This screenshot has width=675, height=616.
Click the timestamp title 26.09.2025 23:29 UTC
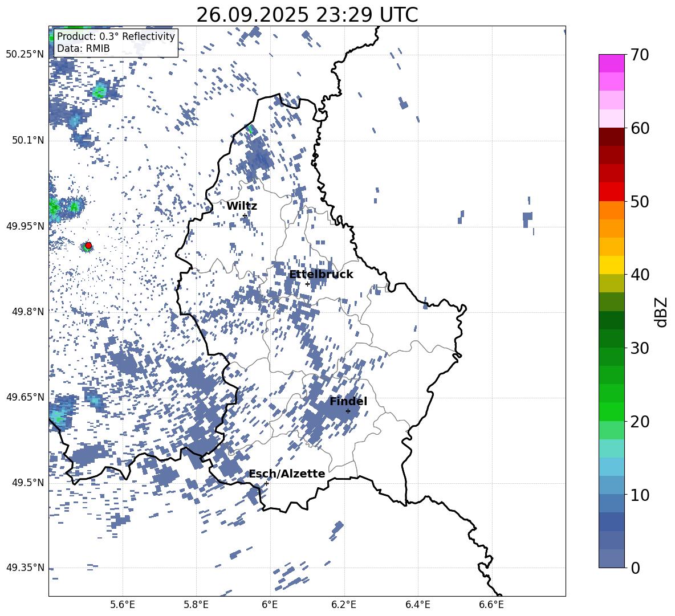click(307, 15)
